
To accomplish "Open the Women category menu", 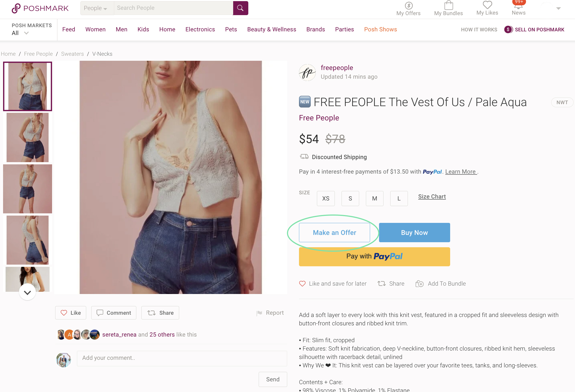I will [95, 29].
